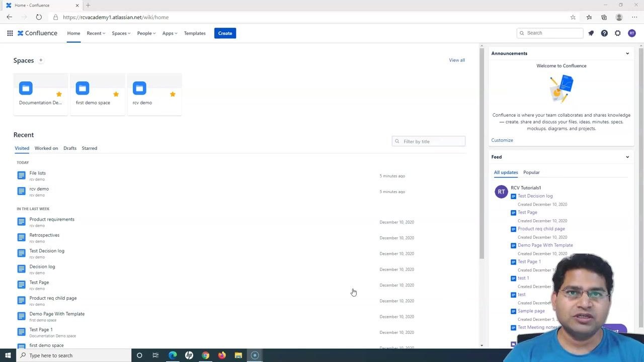Click the Customize link
644x362 pixels.
click(502, 140)
